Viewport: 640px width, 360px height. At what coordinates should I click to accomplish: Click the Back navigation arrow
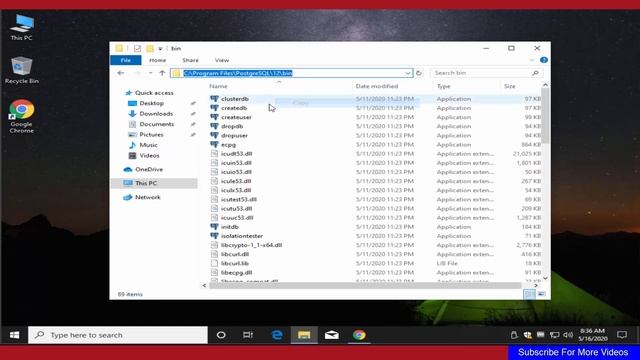pyautogui.click(x=120, y=73)
